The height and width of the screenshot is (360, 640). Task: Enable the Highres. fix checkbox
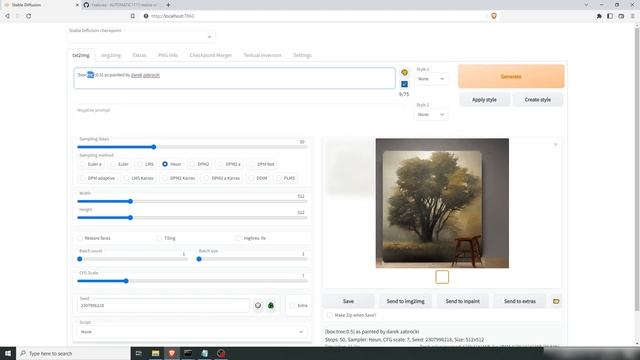238,238
